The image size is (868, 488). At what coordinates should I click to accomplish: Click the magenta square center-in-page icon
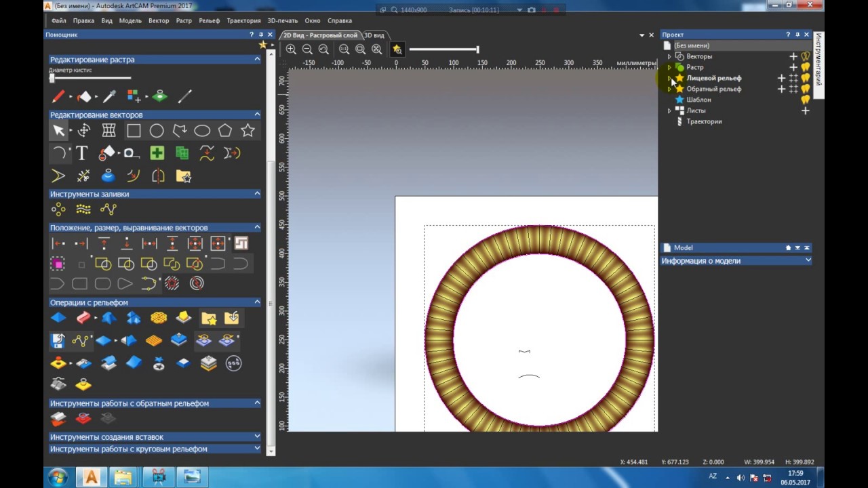[x=58, y=263]
